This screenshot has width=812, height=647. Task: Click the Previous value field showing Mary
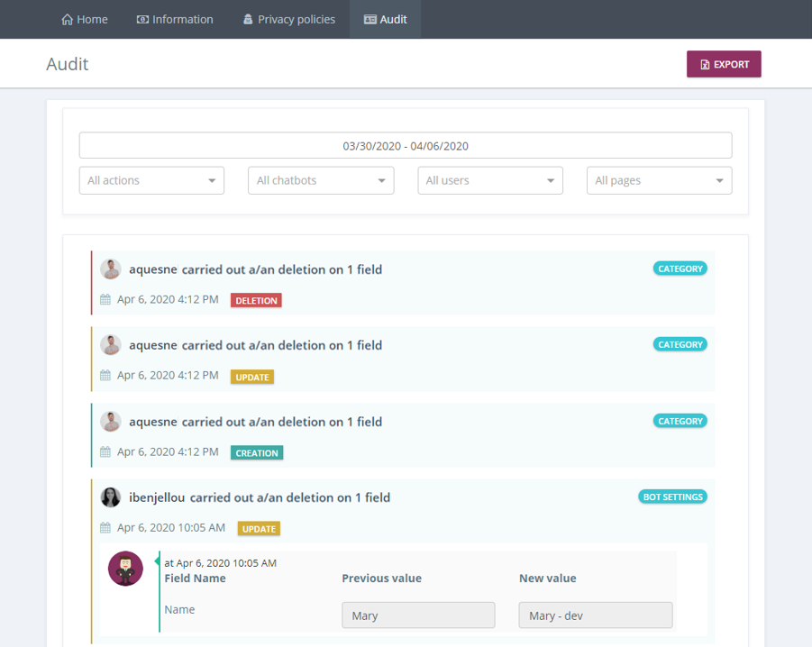[x=418, y=615]
